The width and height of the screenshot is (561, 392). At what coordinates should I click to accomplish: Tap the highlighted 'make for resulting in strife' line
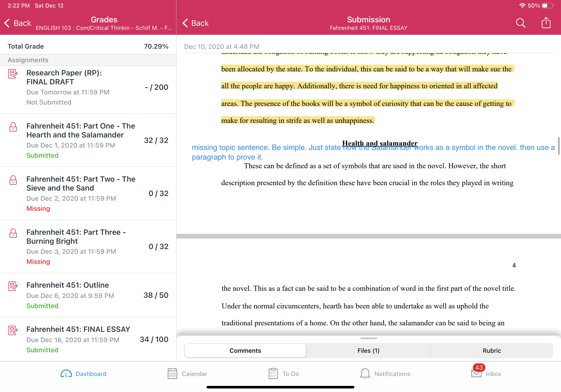click(298, 120)
